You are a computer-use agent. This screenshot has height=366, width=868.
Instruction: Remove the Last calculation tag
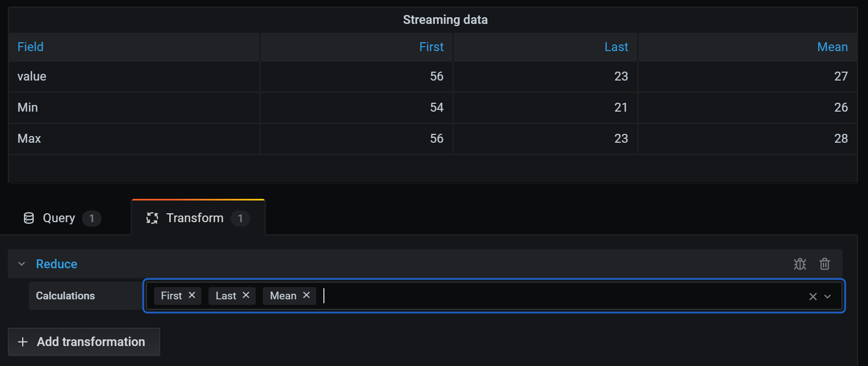point(246,295)
